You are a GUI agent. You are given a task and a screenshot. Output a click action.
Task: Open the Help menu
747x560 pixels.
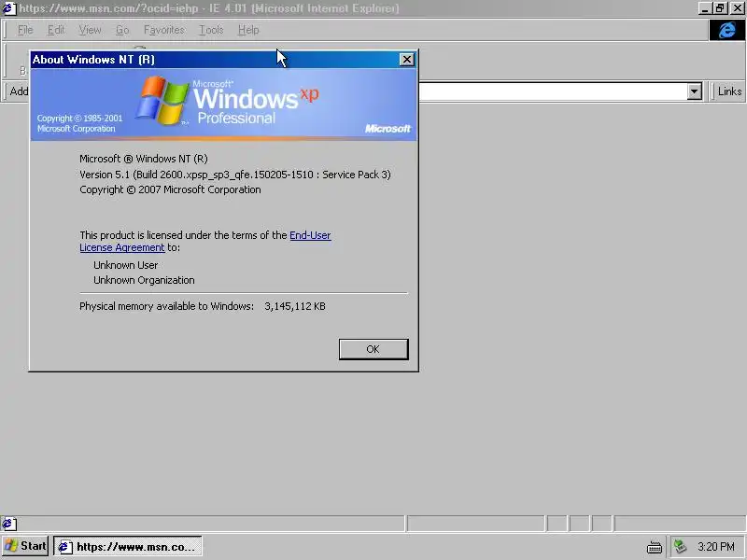(248, 30)
